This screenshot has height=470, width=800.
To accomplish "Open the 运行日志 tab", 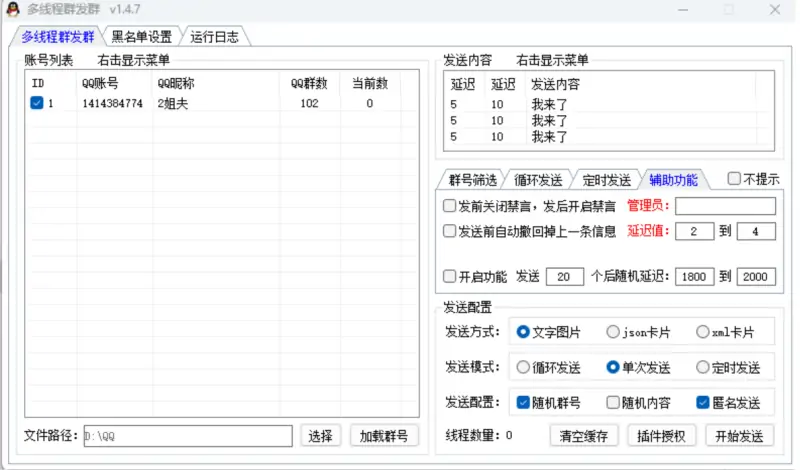I will click(214, 37).
